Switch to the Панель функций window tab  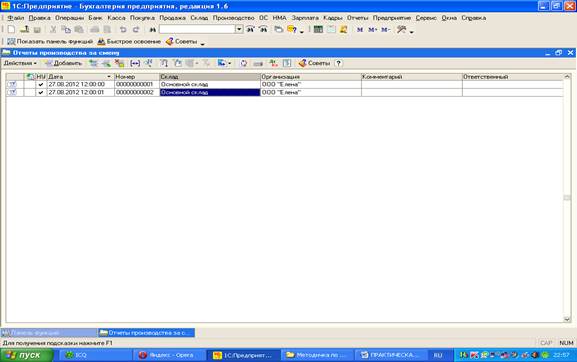(x=49, y=333)
